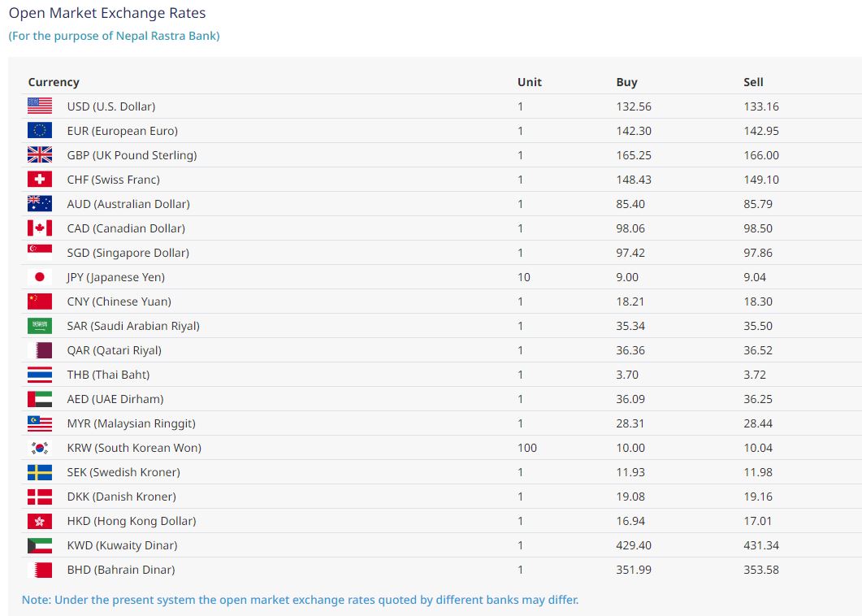Click the JPY unit value 10

523,277
